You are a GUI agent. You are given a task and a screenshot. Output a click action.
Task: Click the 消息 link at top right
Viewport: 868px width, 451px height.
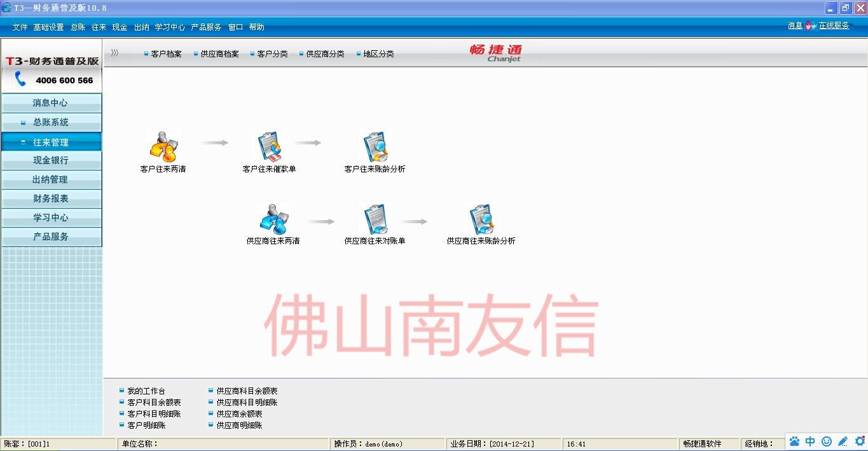coord(796,26)
